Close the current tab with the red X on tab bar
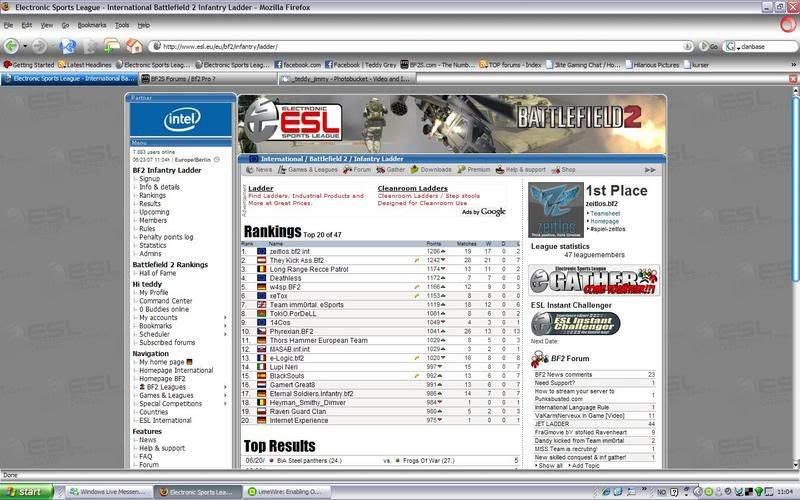Screen dimensions: 800x500 tap(793, 79)
